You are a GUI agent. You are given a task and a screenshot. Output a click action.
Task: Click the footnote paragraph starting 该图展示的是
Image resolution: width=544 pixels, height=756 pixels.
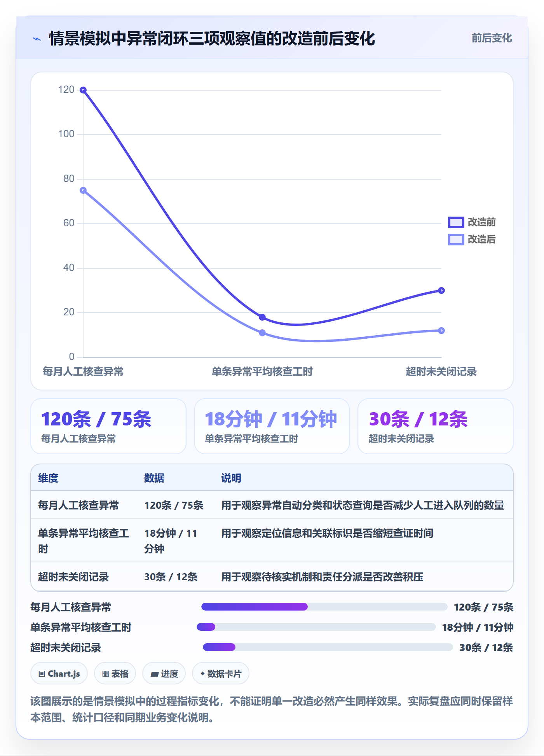coord(272,709)
